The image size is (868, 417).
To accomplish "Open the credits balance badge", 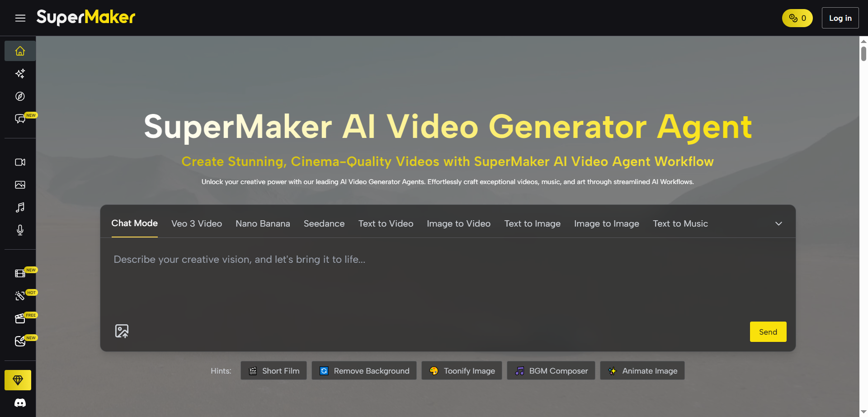I will 797,18.
